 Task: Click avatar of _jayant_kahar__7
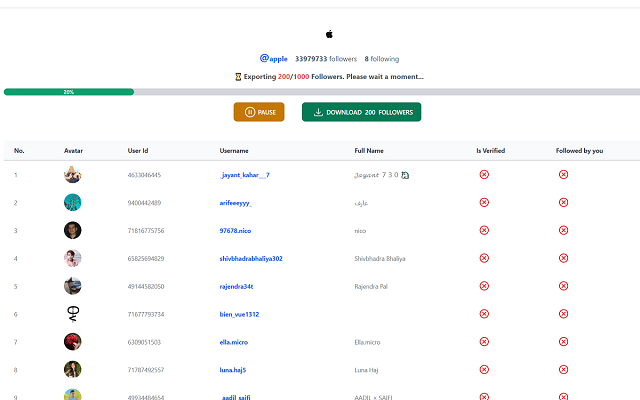[73, 175]
